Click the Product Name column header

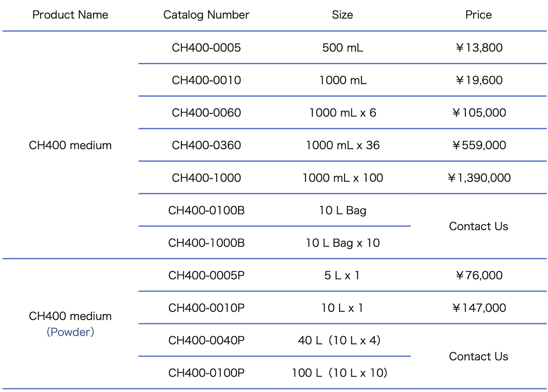70,15
